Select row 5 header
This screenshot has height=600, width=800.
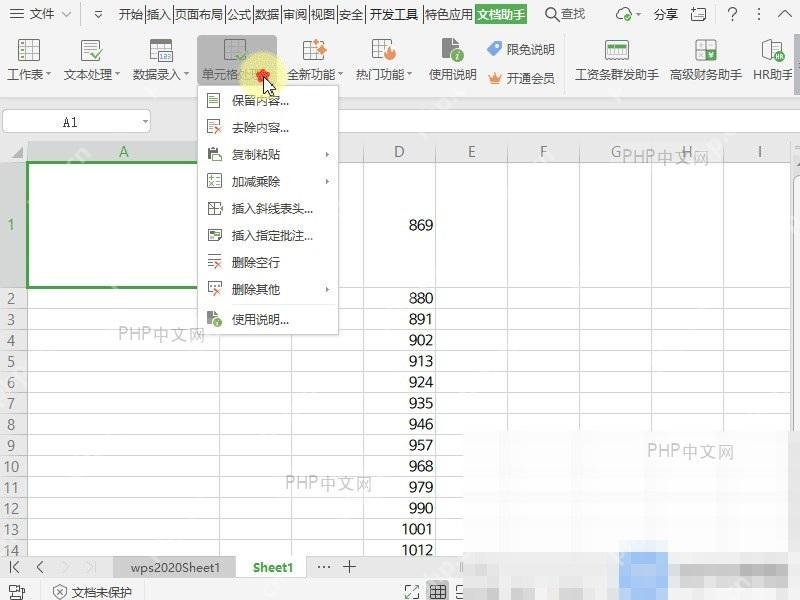[x=13, y=361]
